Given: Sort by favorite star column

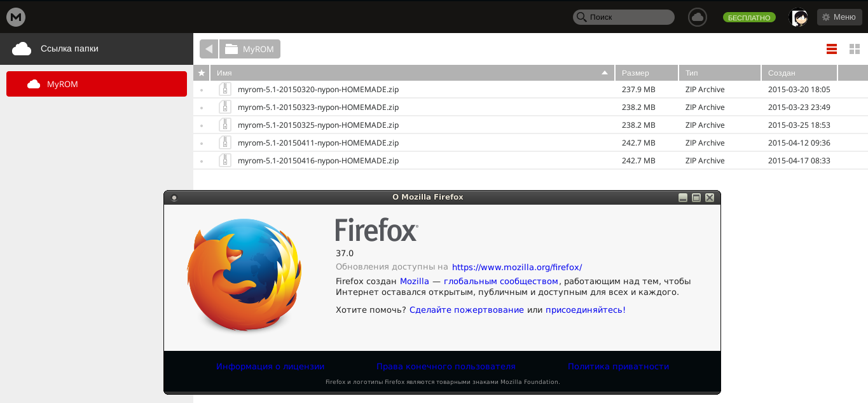Looking at the screenshot, I should point(202,73).
